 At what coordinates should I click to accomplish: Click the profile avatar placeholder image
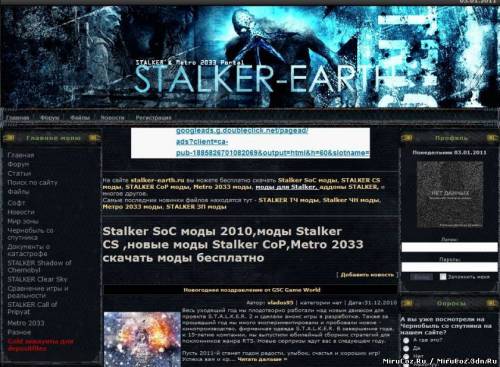[450, 194]
